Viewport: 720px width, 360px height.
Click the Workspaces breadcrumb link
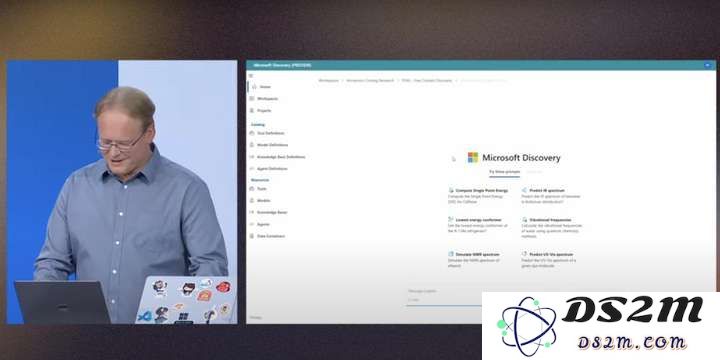click(x=328, y=80)
